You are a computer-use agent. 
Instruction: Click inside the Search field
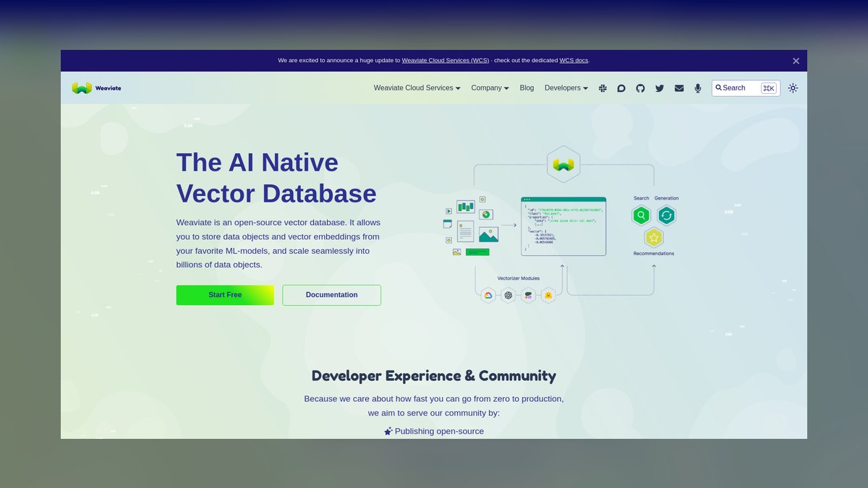pos(746,88)
